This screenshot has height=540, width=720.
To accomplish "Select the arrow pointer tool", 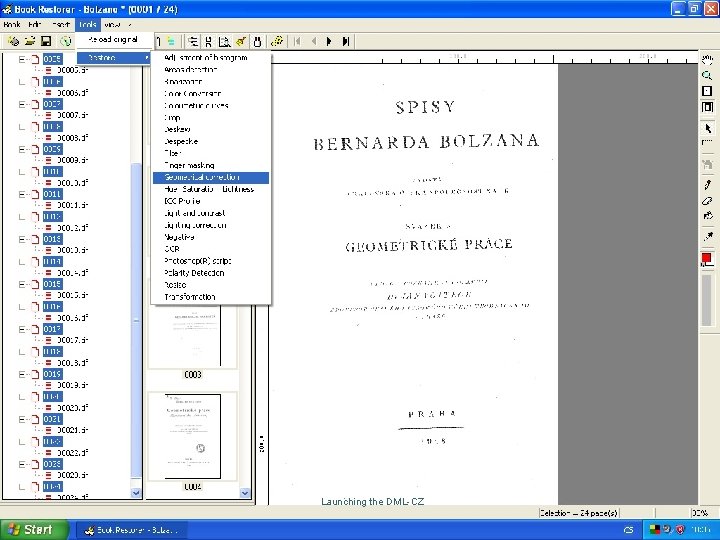I will click(x=707, y=128).
